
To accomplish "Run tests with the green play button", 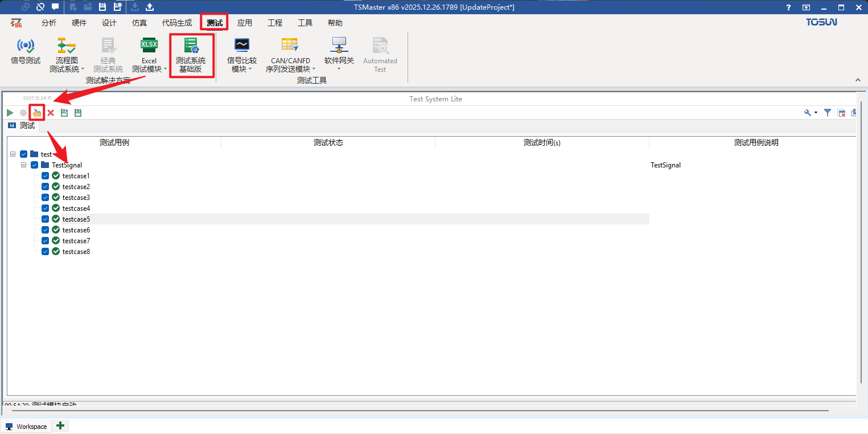I will (10, 113).
